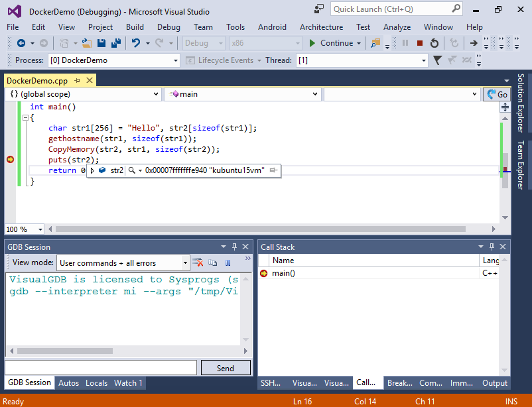Screen dimensions: 532x407
Task: Switch to the Watch 1 tab
Action: [128, 383]
